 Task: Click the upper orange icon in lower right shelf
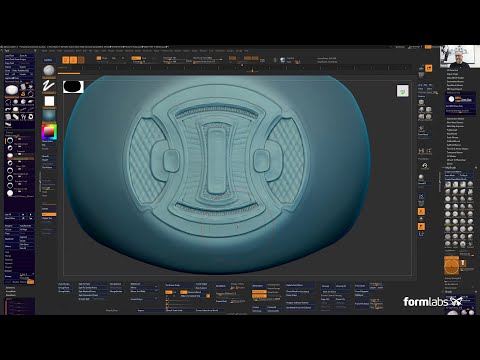(x=421, y=211)
